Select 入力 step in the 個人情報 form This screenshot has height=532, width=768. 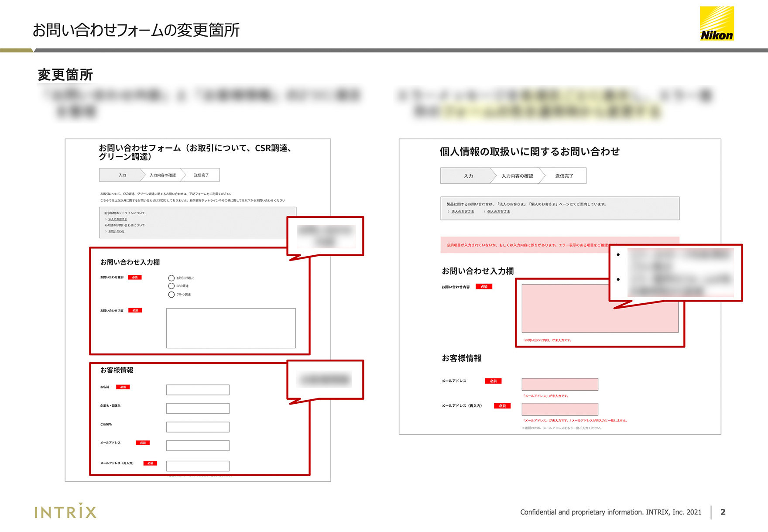coord(469,176)
